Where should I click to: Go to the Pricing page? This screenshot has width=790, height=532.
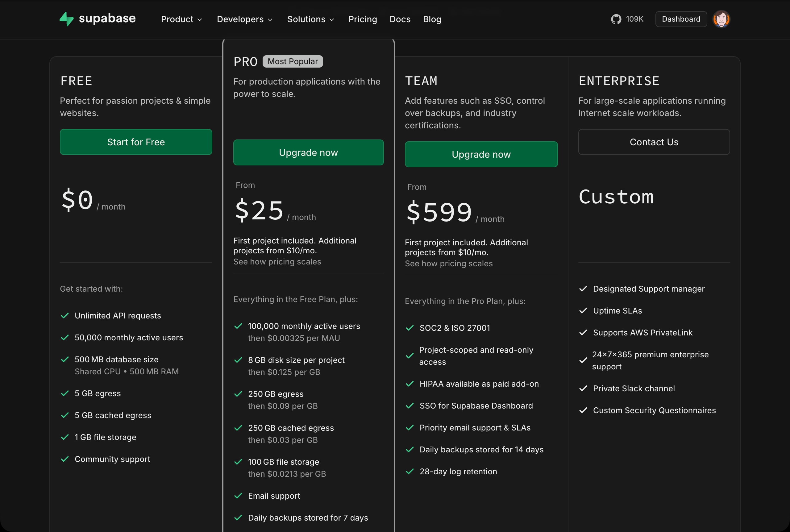[363, 19]
